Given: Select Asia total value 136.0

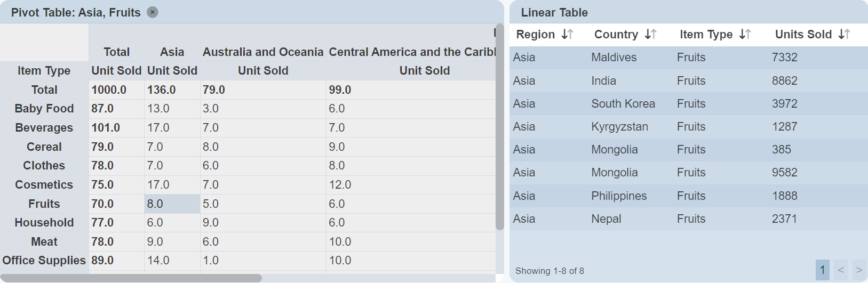Looking at the screenshot, I should pyautogui.click(x=162, y=90).
